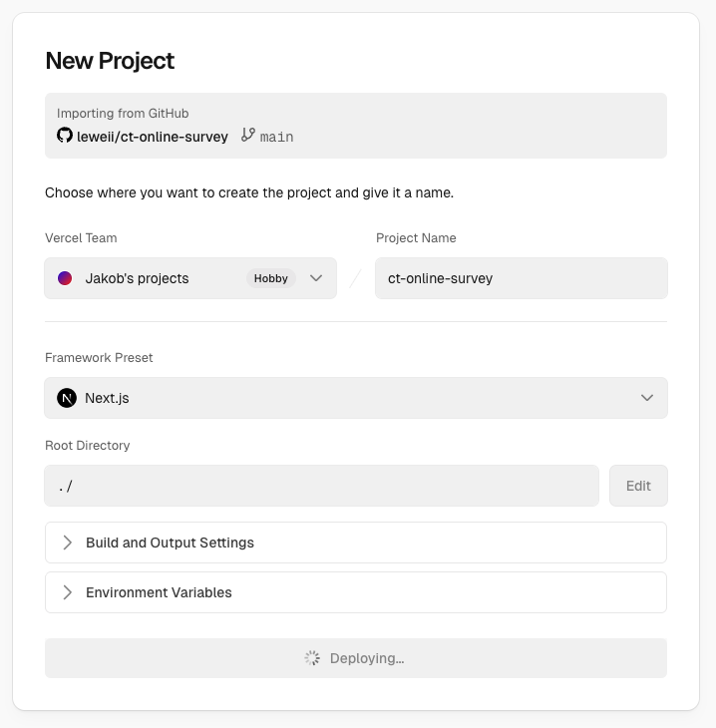Click the Build and Output Settings chevron
Screen dimensions: 716x728
point(68,543)
